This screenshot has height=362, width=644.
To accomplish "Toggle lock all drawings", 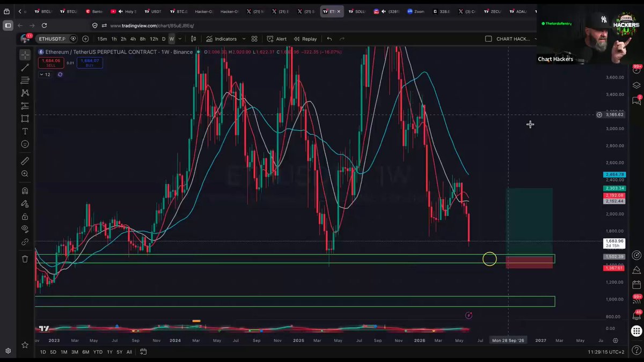I will pos(25,217).
